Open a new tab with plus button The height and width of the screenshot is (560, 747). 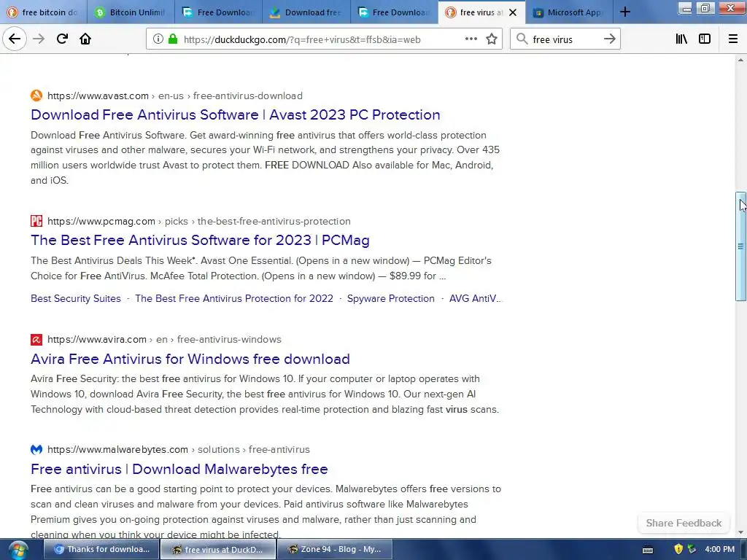click(x=625, y=12)
